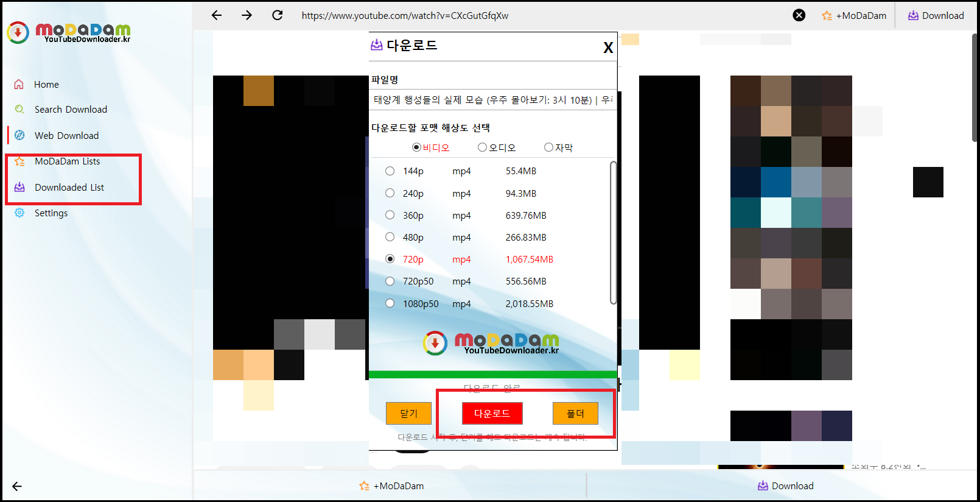Click the Download icon in top toolbar

pos(913,16)
